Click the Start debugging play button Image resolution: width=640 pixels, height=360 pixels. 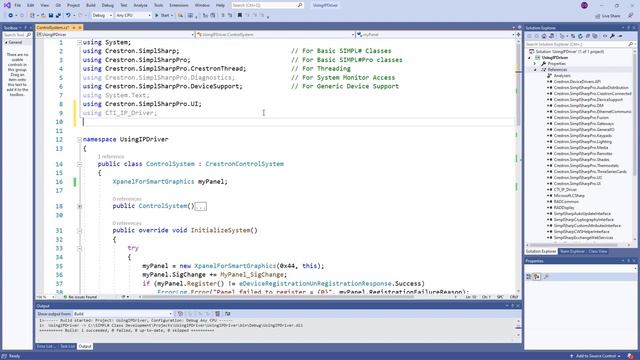[x=157, y=16]
